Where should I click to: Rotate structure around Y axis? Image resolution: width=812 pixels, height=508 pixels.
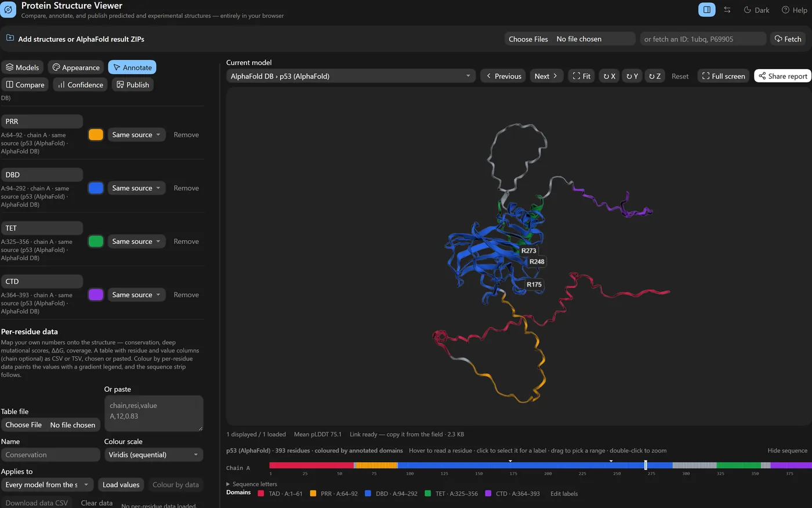[x=632, y=76]
